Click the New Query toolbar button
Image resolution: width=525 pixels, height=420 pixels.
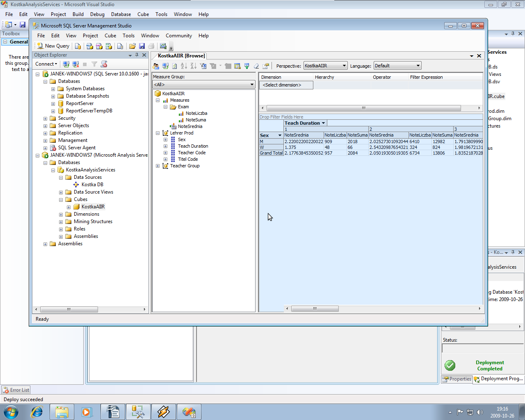tap(53, 46)
